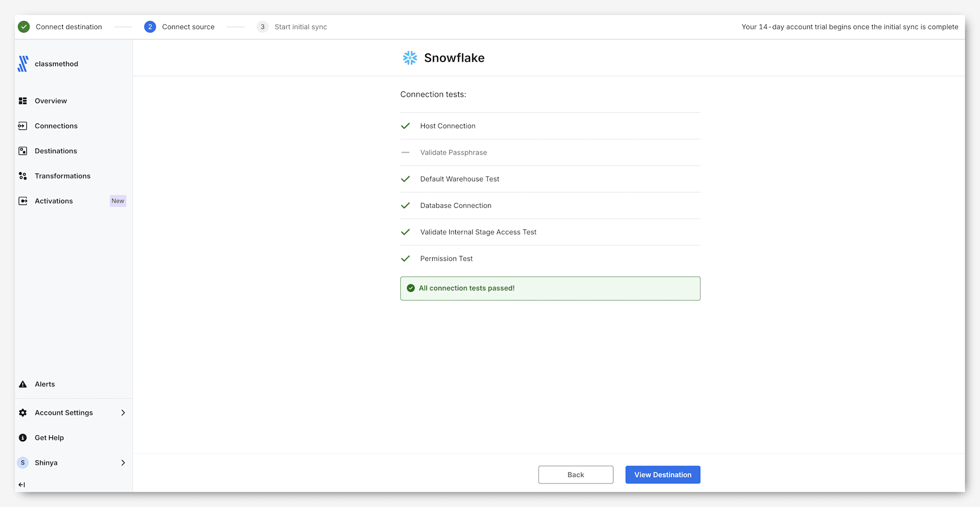980x507 pixels.
Task: Click the Host Connection test row text
Action: point(448,126)
